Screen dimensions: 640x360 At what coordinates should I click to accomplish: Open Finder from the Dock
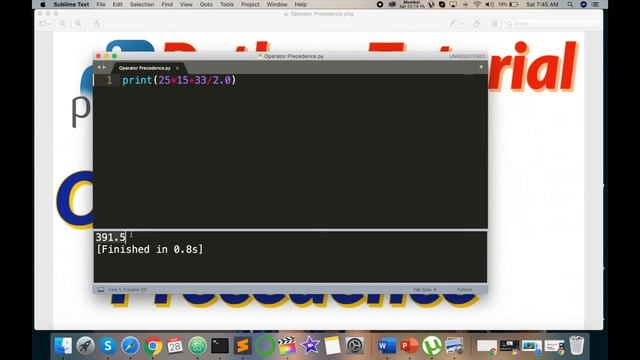point(63,346)
